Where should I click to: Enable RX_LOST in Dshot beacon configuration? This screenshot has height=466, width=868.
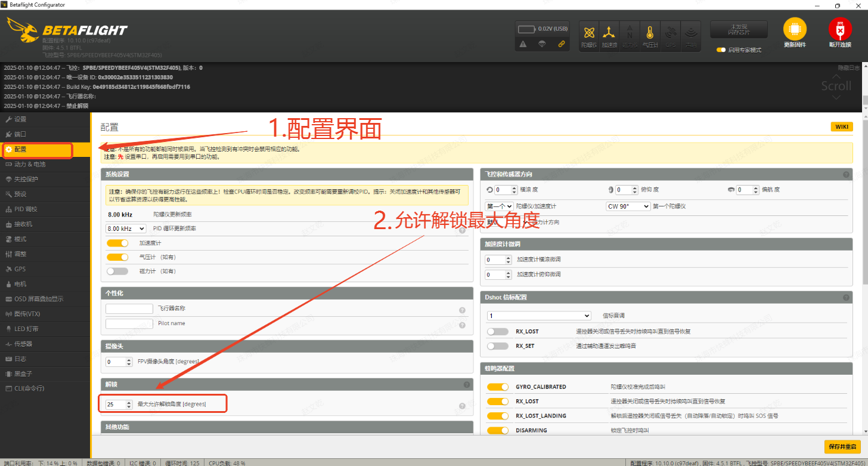[498, 331]
